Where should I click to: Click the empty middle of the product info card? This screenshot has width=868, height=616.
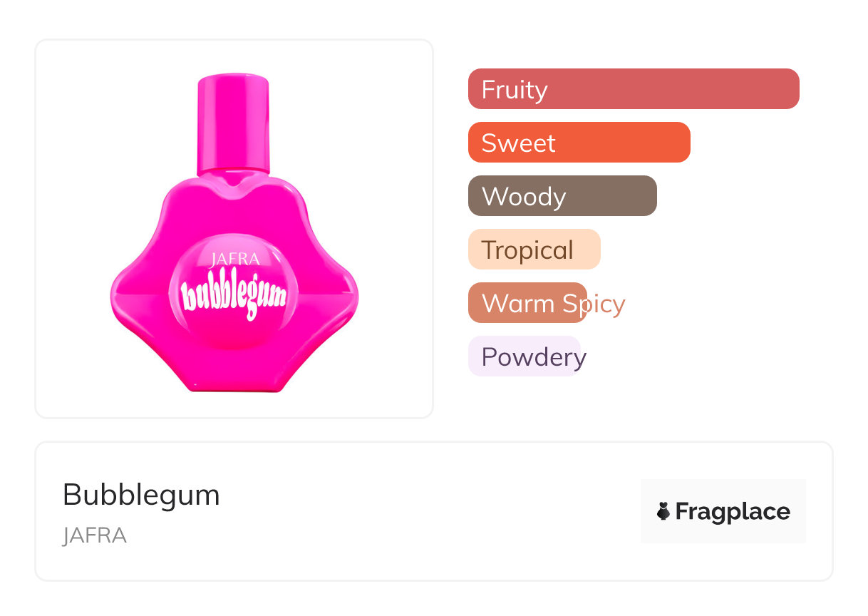pos(428,511)
